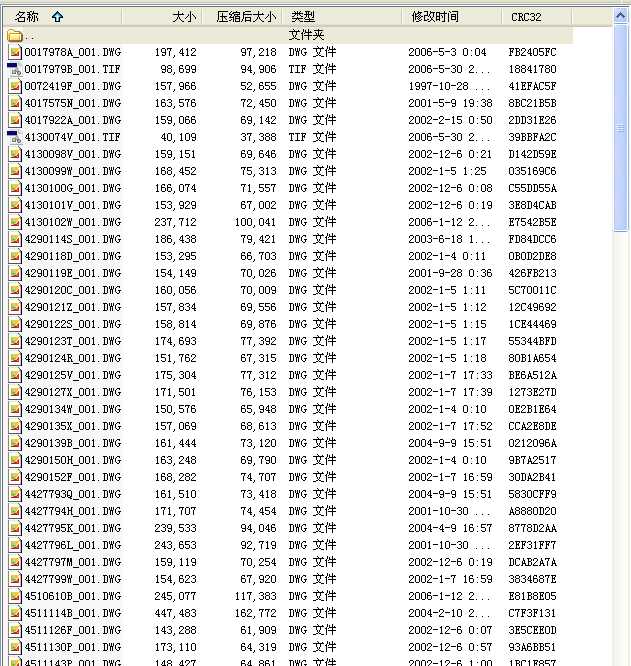
Task: Select the 4290124R_001.DWG file icon
Action: 15,358
